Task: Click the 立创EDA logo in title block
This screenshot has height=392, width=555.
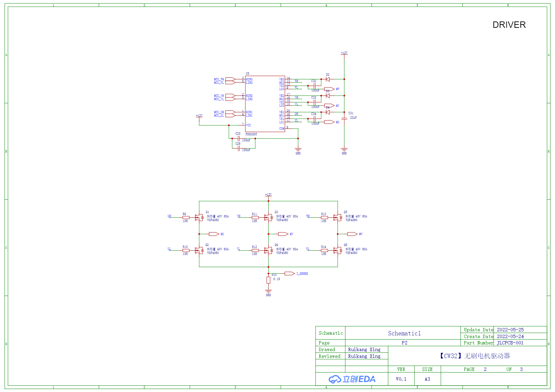Action: click(x=352, y=379)
